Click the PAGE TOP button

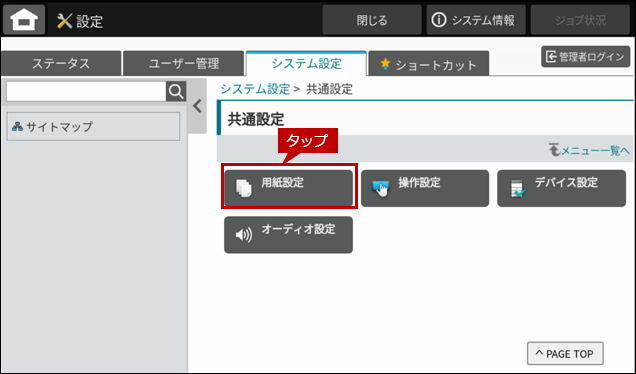point(565,354)
